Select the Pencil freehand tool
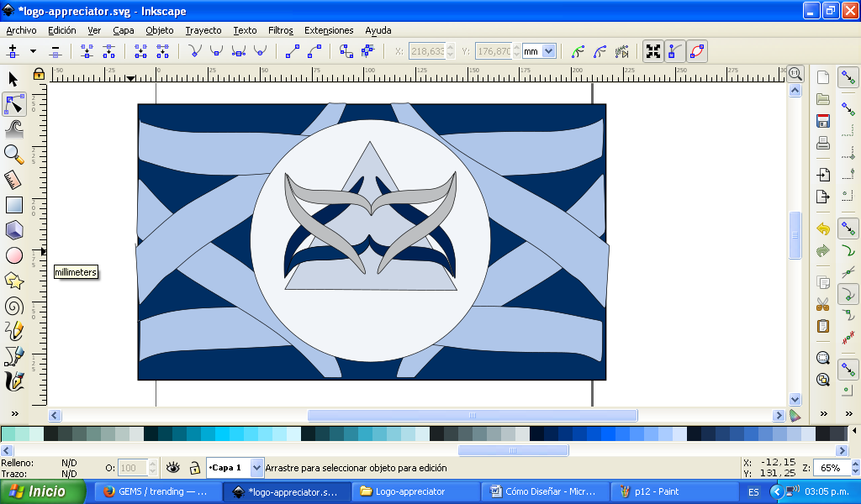 (x=13, y=331)
